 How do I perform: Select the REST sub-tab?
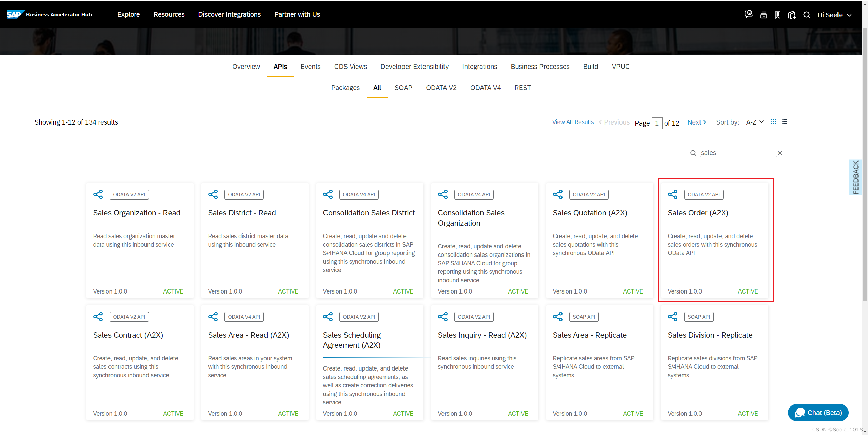522,88
